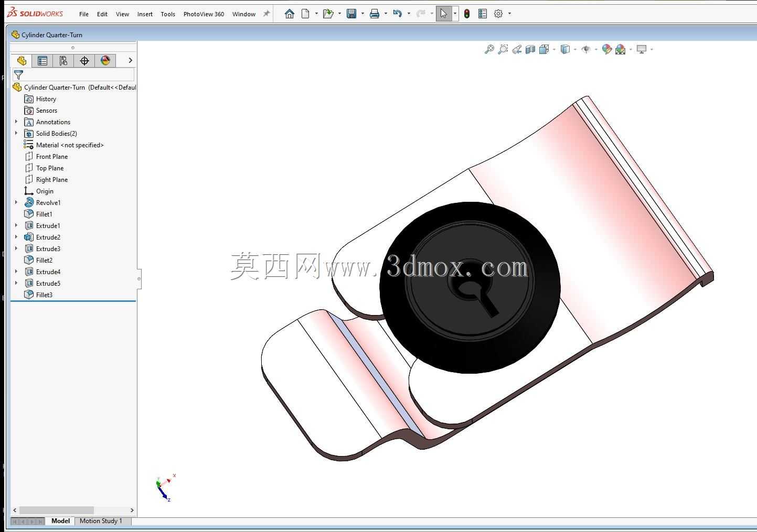Click the Home icon in toolbar

point(289,14)
